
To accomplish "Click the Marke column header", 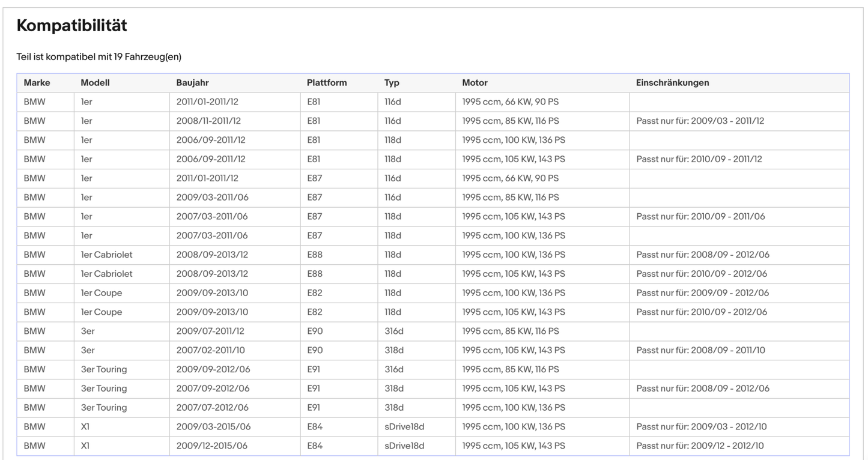I will pyautogui.click(x=37, y=83).
